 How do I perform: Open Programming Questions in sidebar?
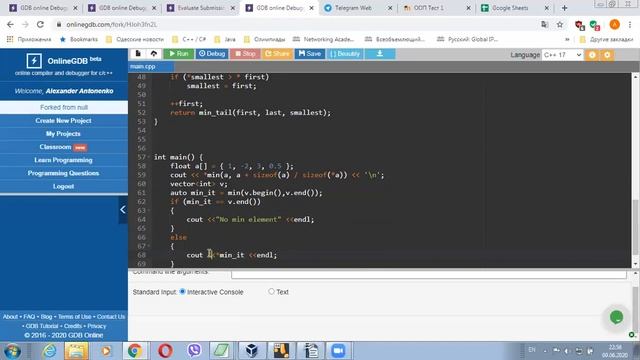pos(63,173)
